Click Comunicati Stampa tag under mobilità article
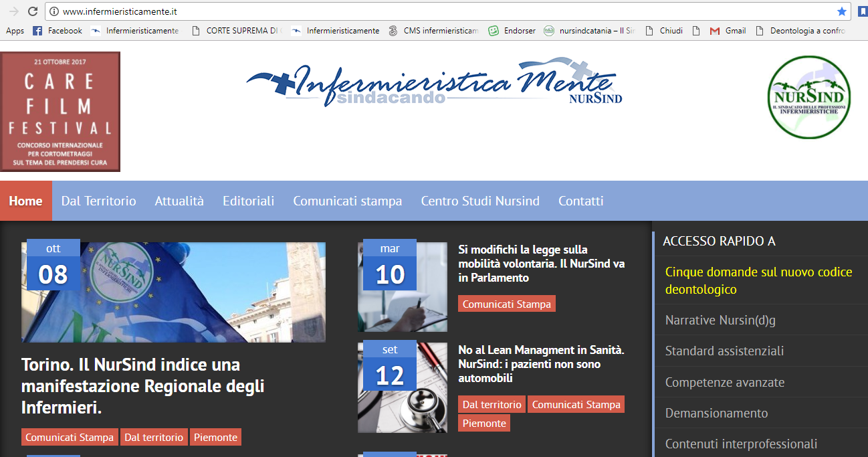This screenshot has height=457, width=868. pos(507,304)
